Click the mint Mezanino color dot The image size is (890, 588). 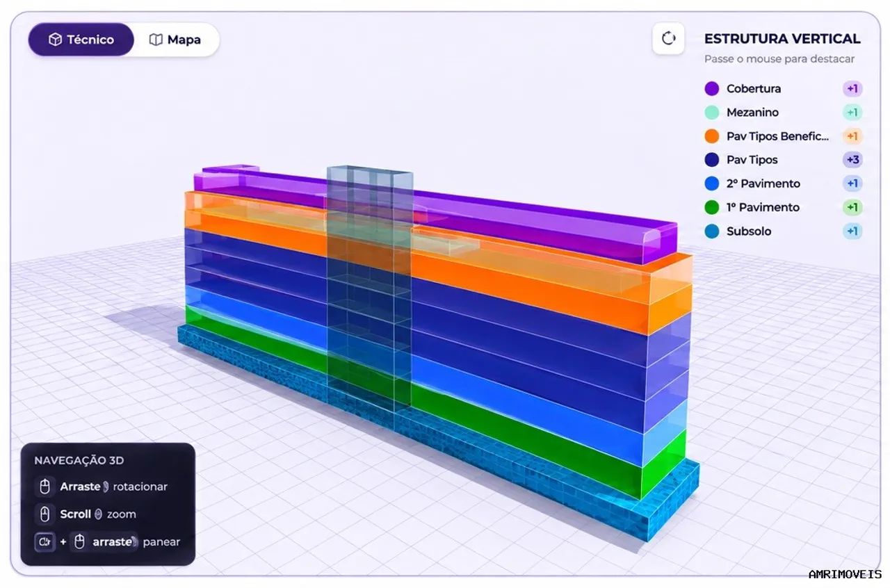(712, 113)
